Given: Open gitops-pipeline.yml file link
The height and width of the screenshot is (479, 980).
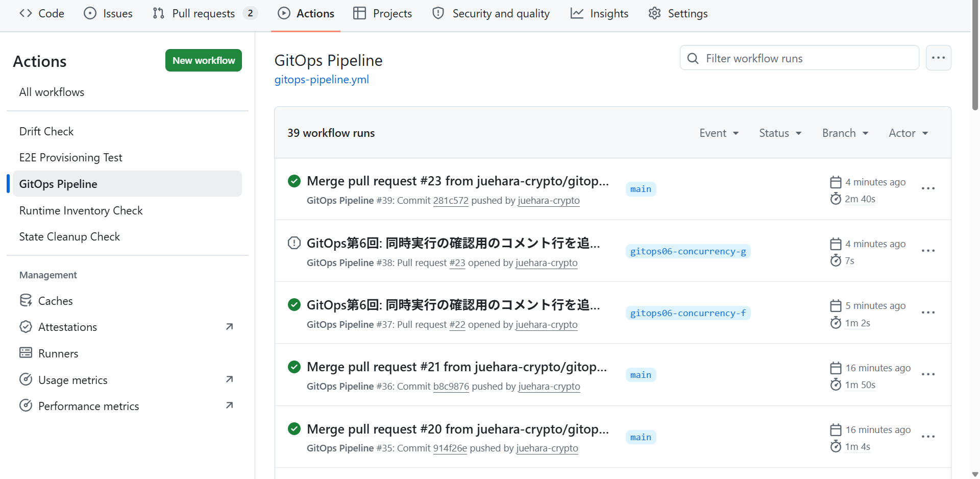Looking at the screenshot, I should point(322,80).
